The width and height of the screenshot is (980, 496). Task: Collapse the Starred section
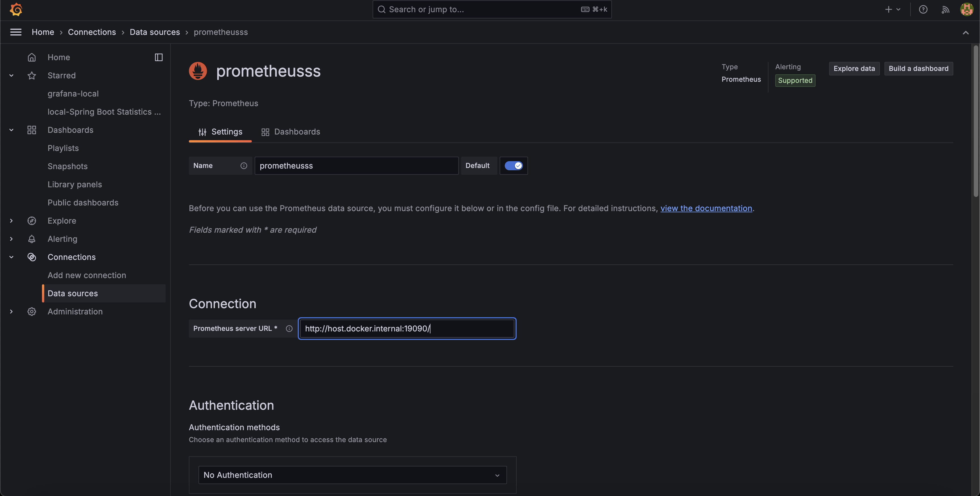click(x=11, y=75)
